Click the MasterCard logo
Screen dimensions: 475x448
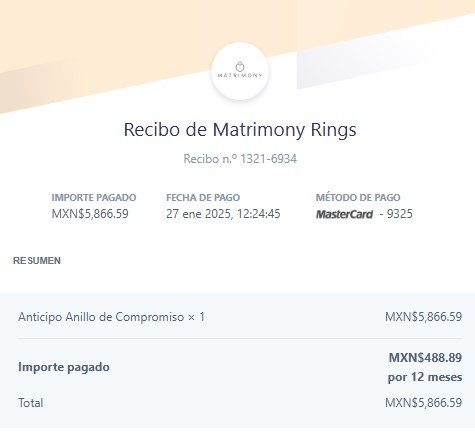click(344, 214)
